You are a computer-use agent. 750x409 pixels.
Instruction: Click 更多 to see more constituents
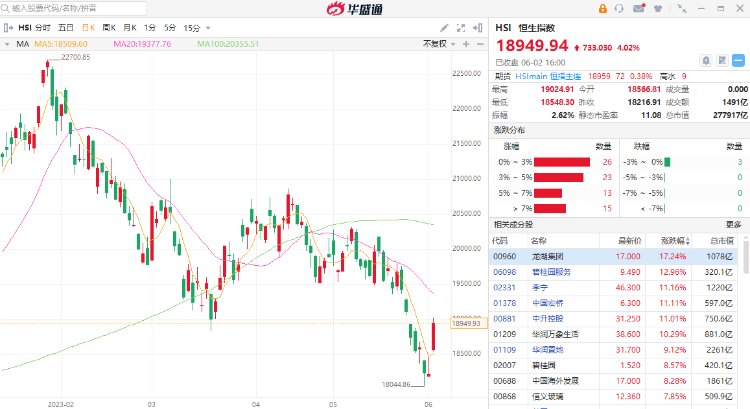click(x=733, y=224)
